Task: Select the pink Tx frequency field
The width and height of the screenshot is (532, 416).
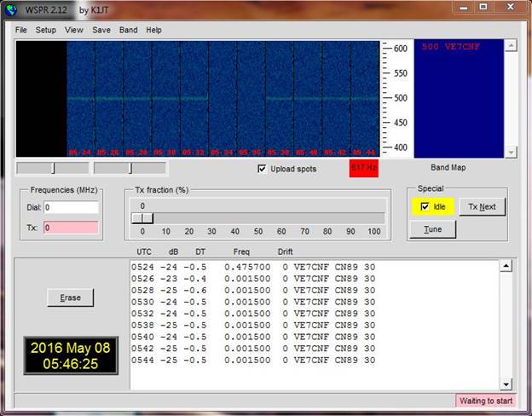Action: [x=71, y=228]
